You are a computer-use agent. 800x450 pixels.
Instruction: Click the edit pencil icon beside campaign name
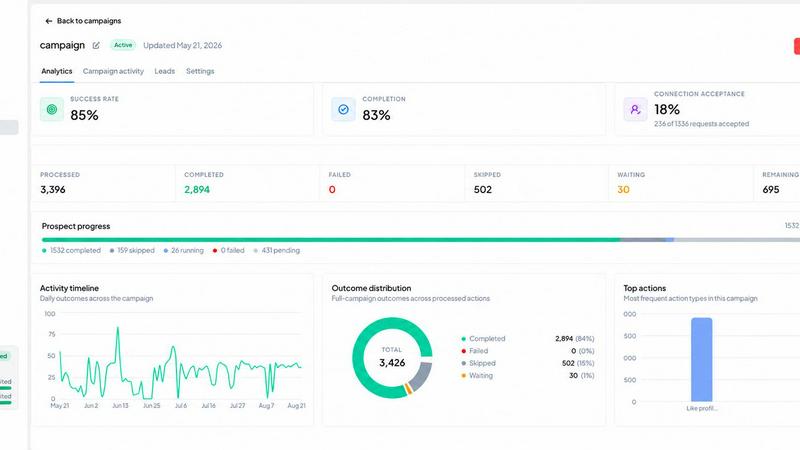tap(96, 45)
